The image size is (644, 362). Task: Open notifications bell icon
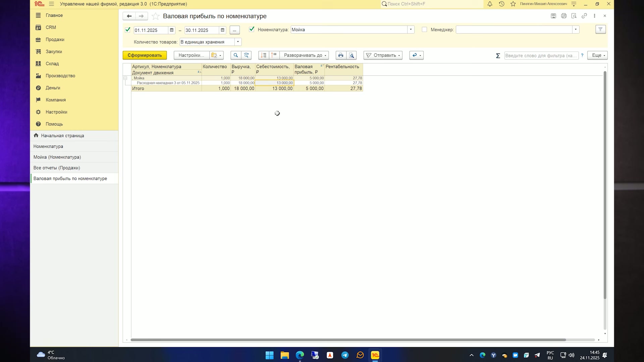490,4
